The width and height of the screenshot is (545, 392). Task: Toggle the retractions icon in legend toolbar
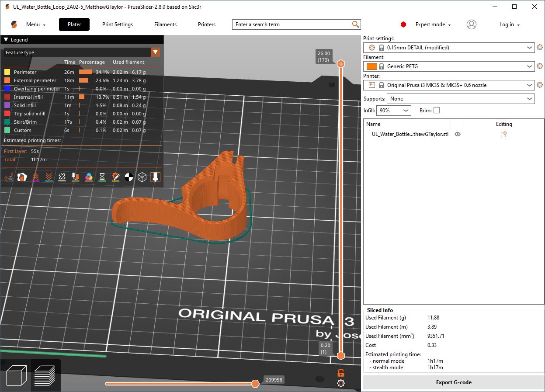pos(35,177)
